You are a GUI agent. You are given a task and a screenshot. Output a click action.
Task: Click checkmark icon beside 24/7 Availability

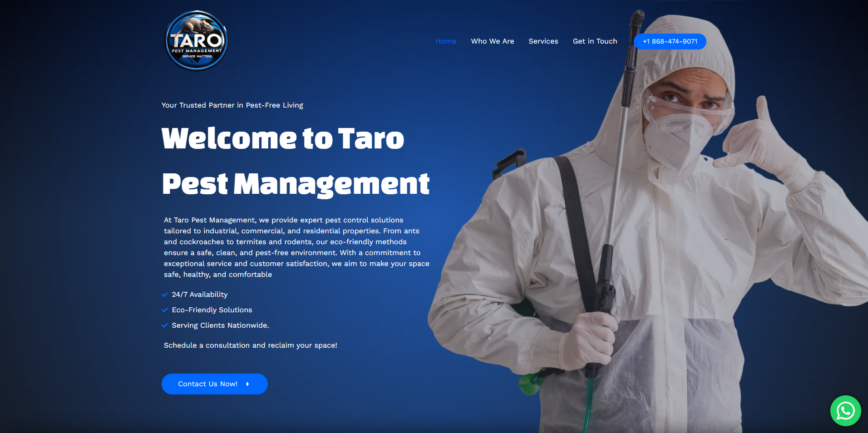click(x=165, y=295)
